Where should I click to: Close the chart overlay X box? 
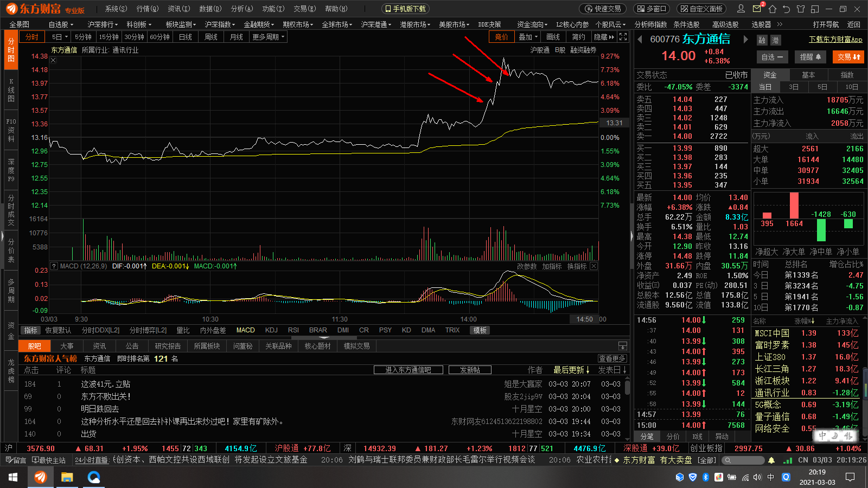53,60
